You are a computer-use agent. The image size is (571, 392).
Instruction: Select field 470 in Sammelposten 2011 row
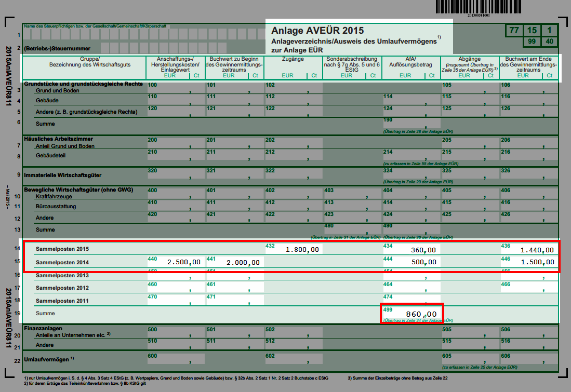tap(176, 301)
